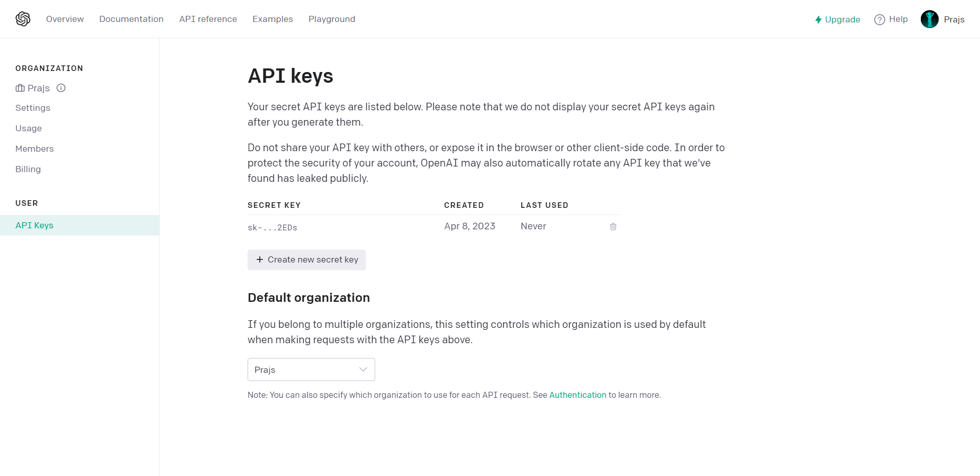
Task: Click the plus icon on Create new secret key
Action: click(x=260, y=259)
